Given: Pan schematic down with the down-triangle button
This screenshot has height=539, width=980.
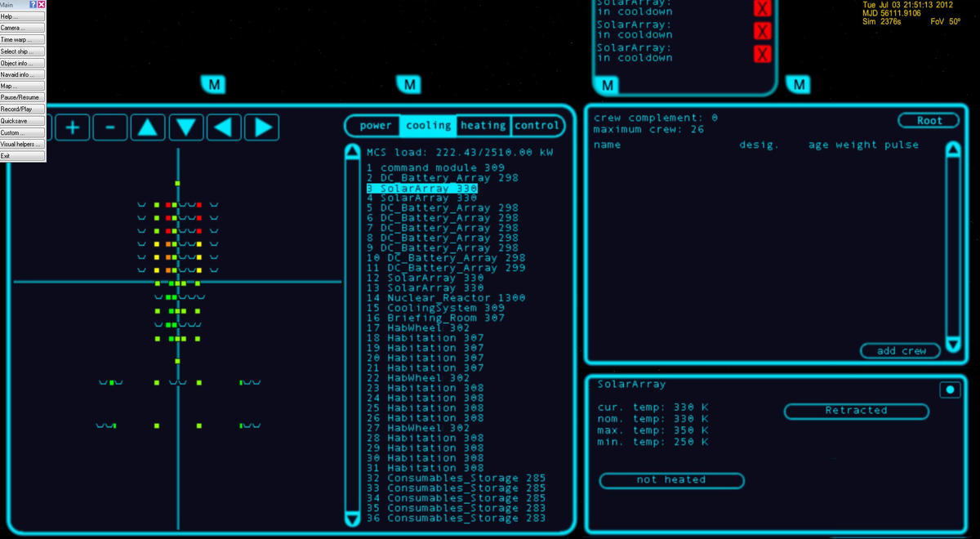Looking at the screenshot, I should 186,127.
